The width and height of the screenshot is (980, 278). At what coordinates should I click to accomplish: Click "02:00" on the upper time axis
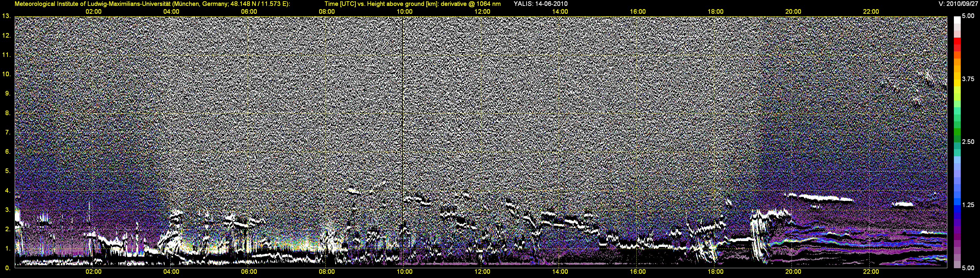93,11
